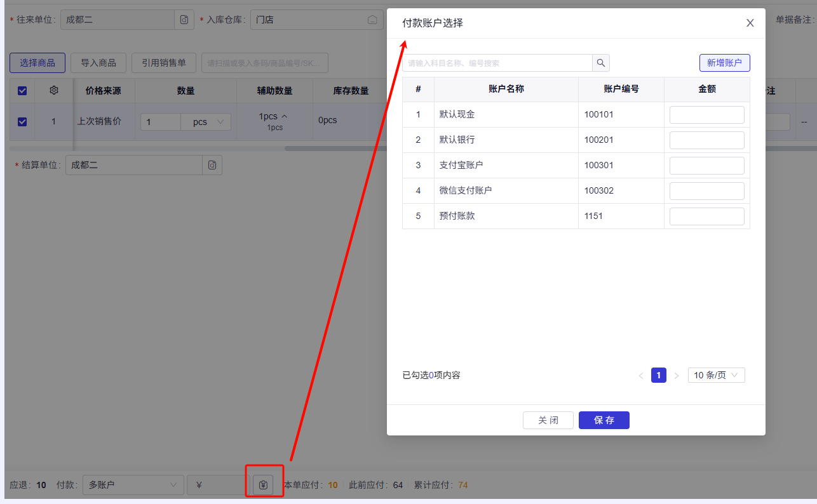Viewport: 817px width, 504px height.
Task: Close the 付款账户选择 dialog with X
Action: point(750,23)
